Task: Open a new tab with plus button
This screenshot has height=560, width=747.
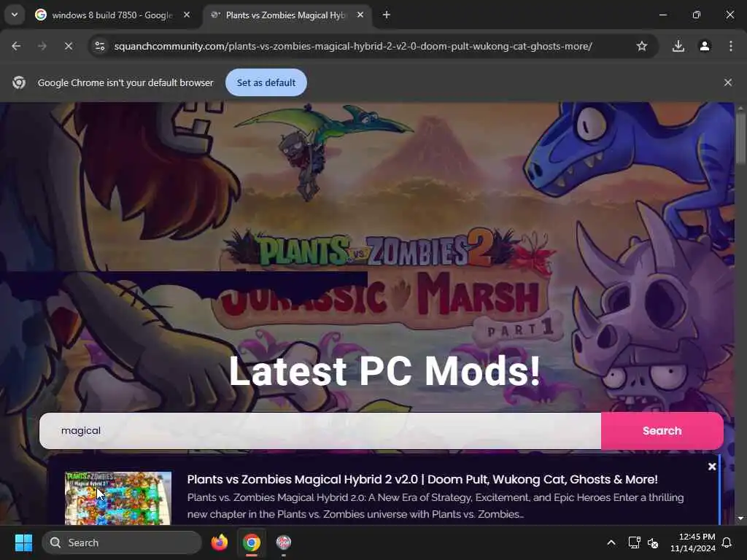Action: [x=387, y=15]
